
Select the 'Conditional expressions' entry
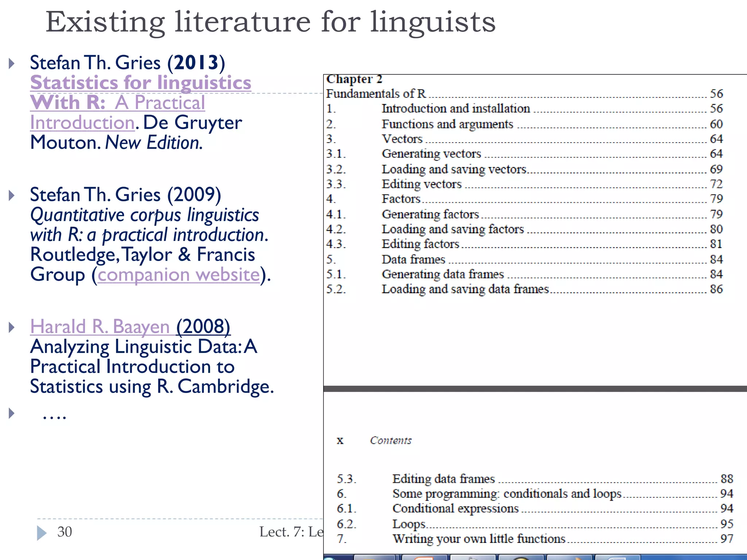click(x=535, y=509)
